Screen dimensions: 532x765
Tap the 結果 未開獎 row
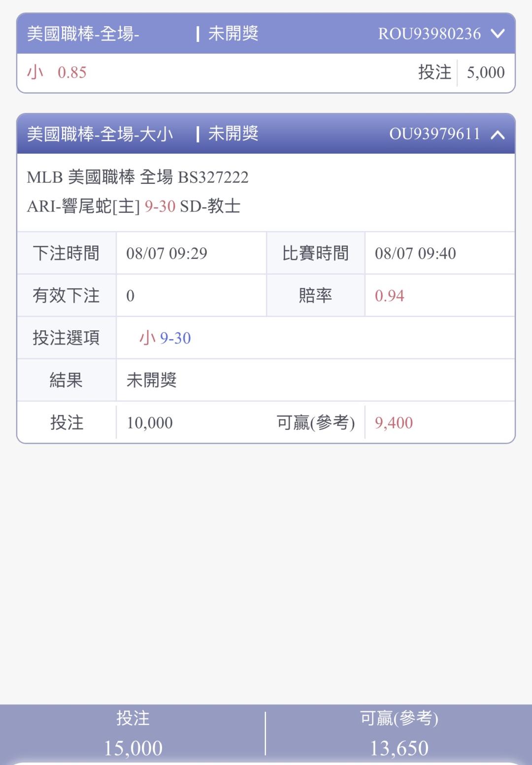[266, 380]
